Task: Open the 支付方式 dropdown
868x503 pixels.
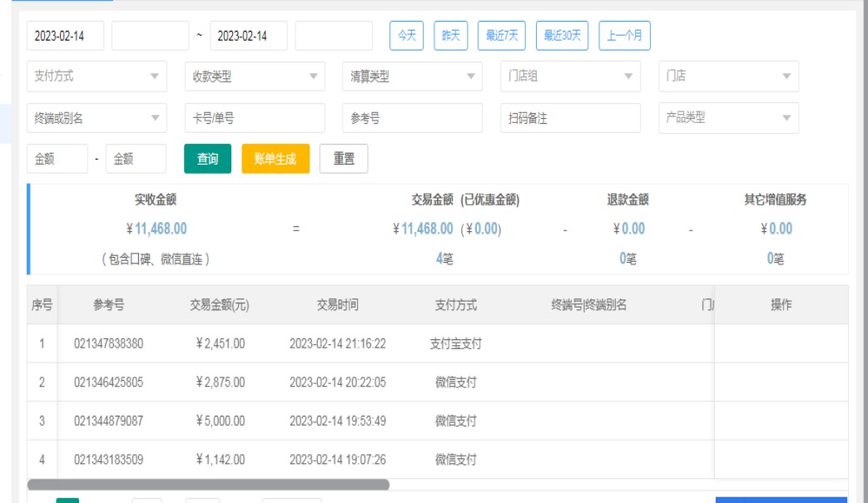Action: pos(97,76)
